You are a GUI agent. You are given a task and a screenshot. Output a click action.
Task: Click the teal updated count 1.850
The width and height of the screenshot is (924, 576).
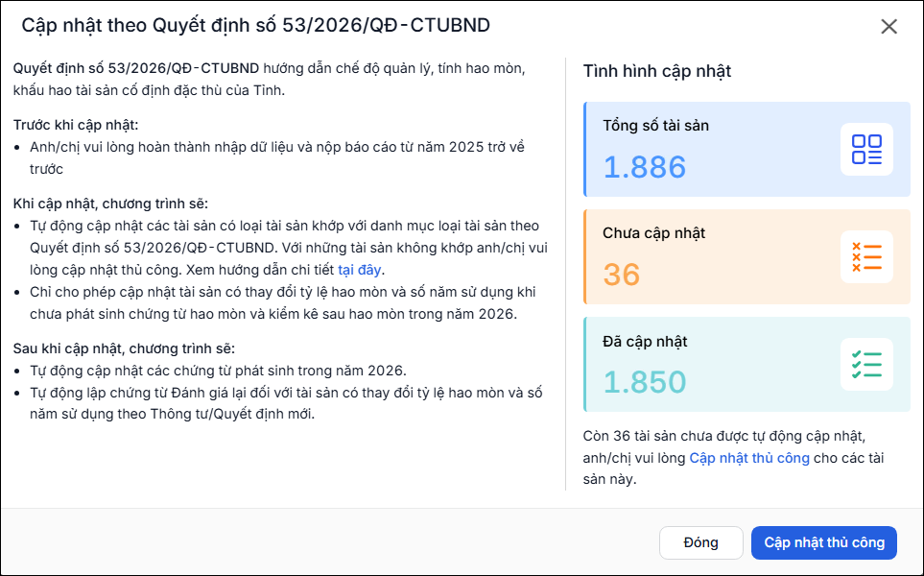tap(645, 382)
